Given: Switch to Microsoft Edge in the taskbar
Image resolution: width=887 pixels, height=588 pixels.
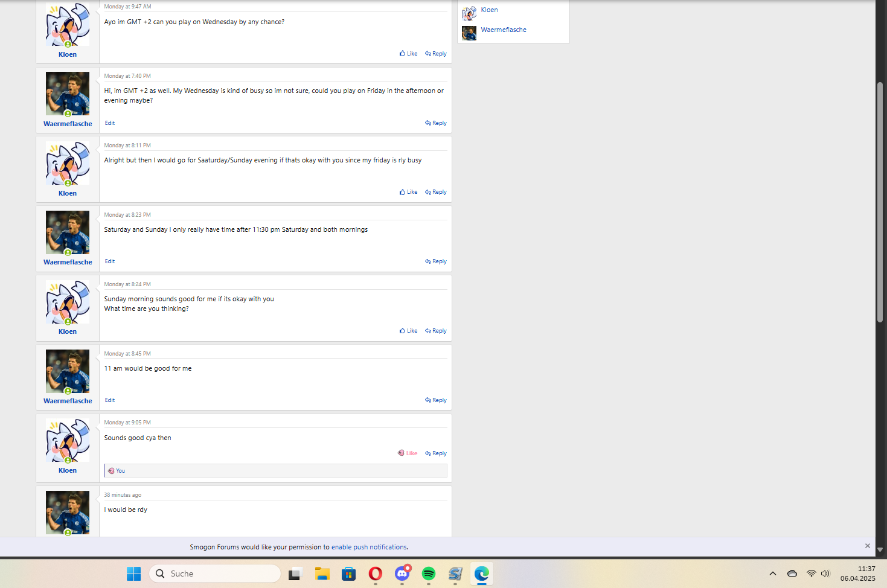Looking at the screenshot, I should (482, 574).
